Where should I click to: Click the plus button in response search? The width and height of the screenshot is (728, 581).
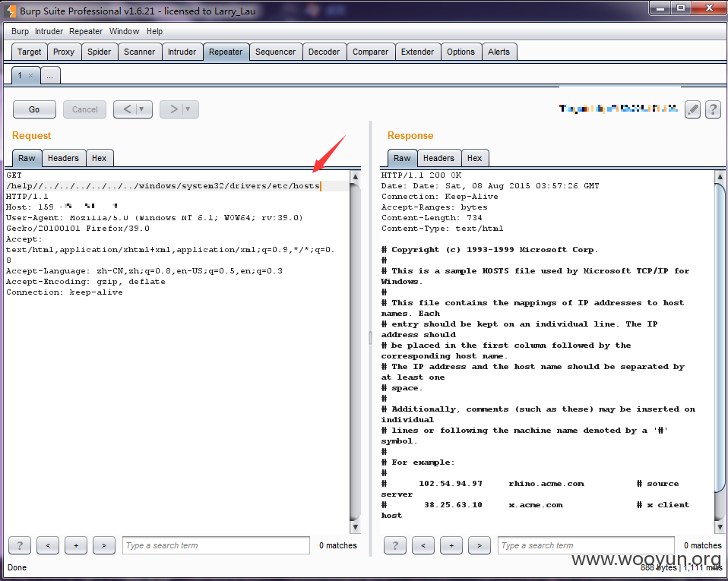pos(451,545)
